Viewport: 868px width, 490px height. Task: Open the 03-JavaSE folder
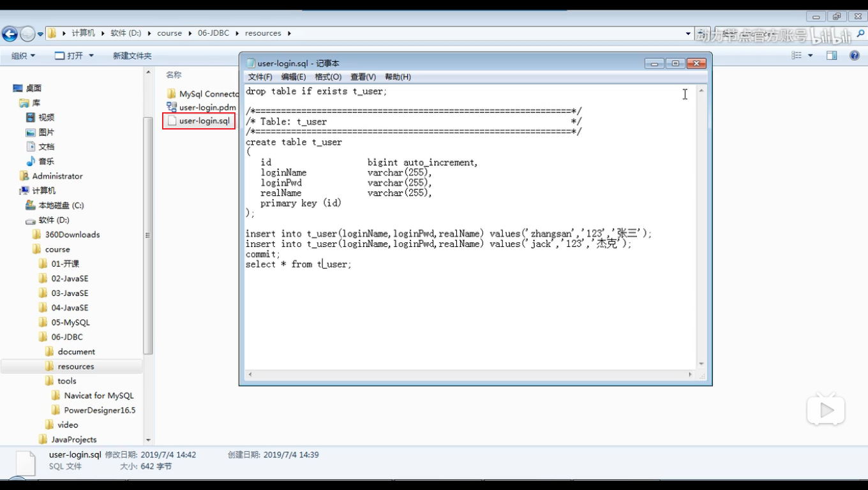point(64,293)
